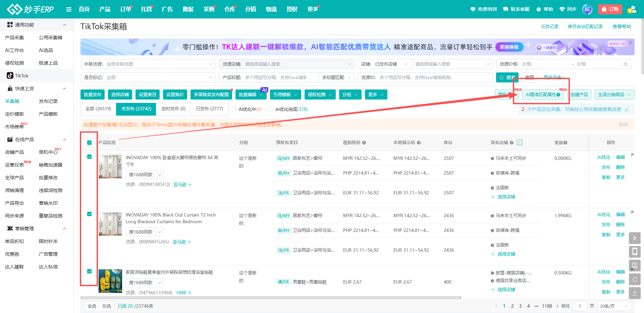644x313 pixels.
Task: Open the 多标题匹配 dropdown
Action: 336,77
